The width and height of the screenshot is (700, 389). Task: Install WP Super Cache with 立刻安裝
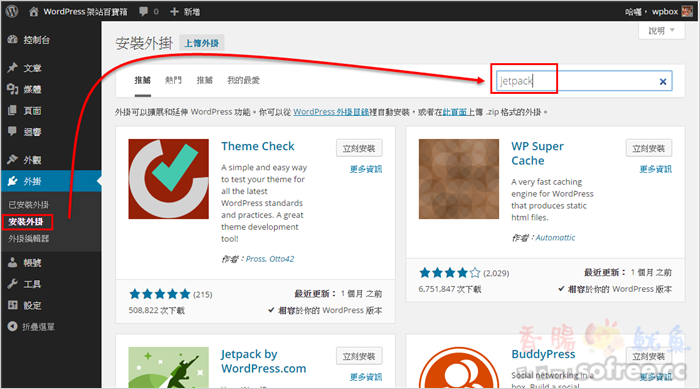coord(649,148)
